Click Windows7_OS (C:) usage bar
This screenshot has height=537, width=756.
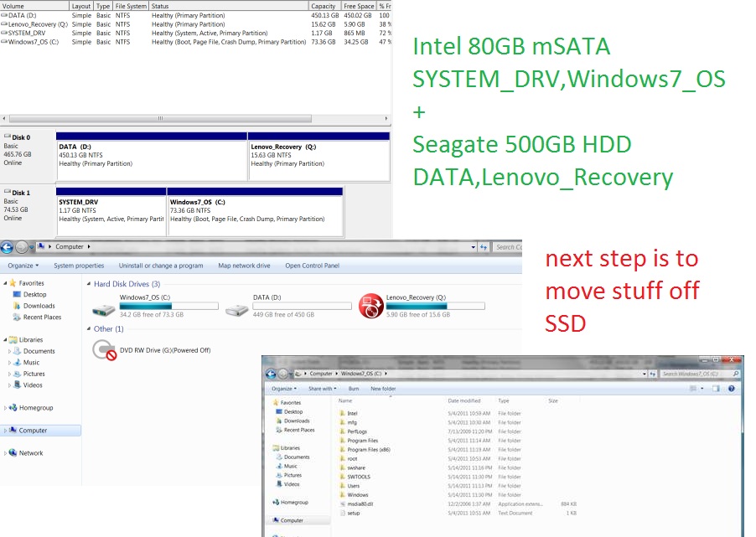coord(168,306)
